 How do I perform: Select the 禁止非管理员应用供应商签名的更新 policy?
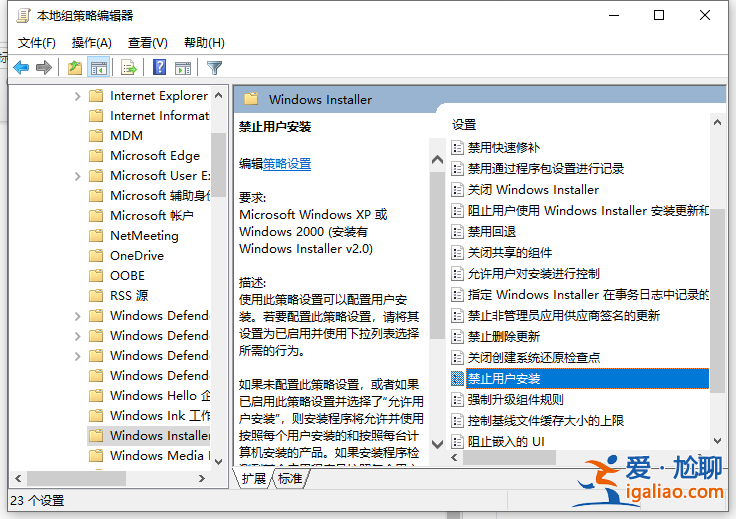point(564,315)
